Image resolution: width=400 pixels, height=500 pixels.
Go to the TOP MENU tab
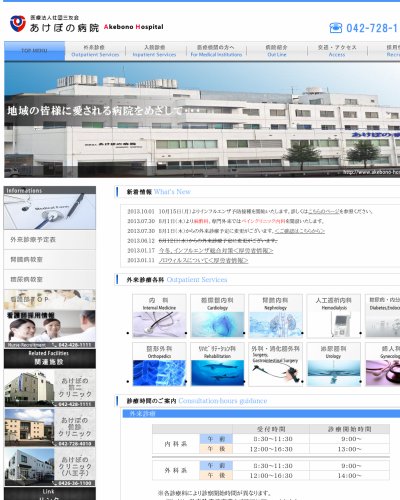click(34, 51)
